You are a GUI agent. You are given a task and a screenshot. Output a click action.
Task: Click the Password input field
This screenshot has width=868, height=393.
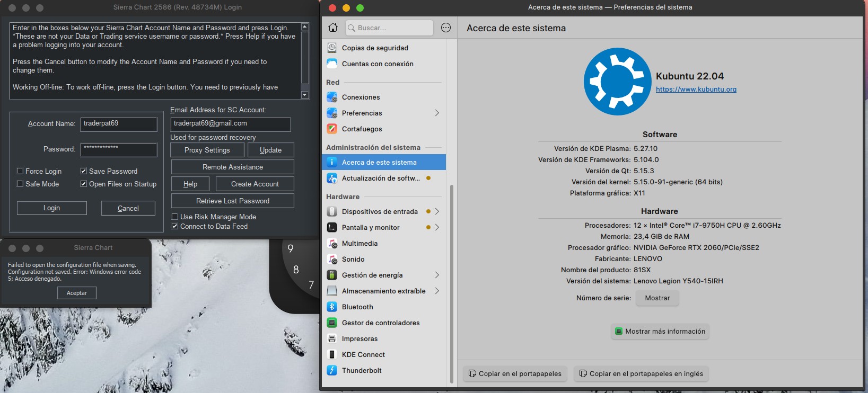[x=119, y=150]
